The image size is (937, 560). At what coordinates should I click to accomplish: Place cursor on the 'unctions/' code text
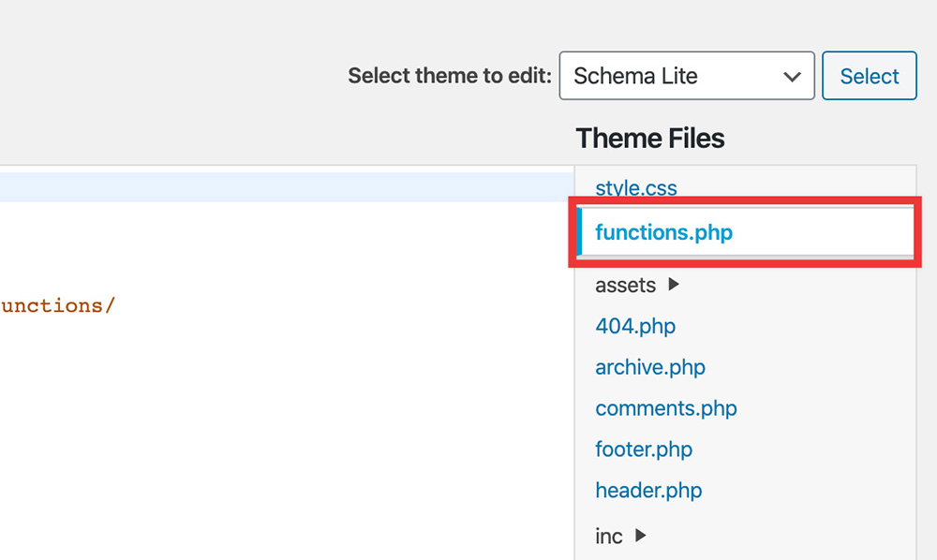[58, 305]
